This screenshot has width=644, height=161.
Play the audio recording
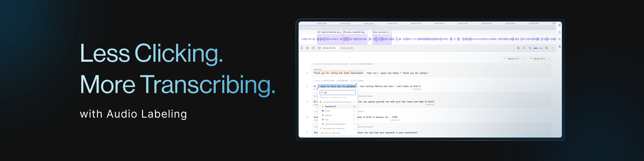point(307,48)
